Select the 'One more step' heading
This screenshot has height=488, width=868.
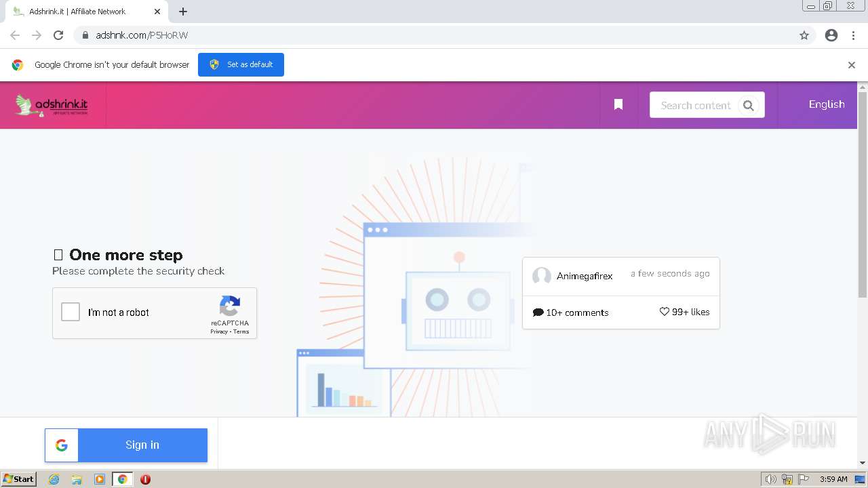[126, 255]
